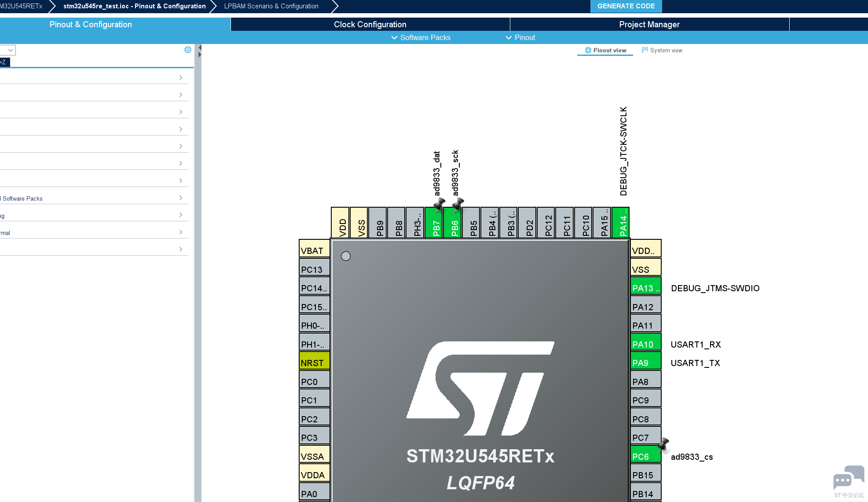Image resolution: width=868 pixels, height=502 pixels.
Task: Select pin PC3 on the left side
Action: [315, 435]
